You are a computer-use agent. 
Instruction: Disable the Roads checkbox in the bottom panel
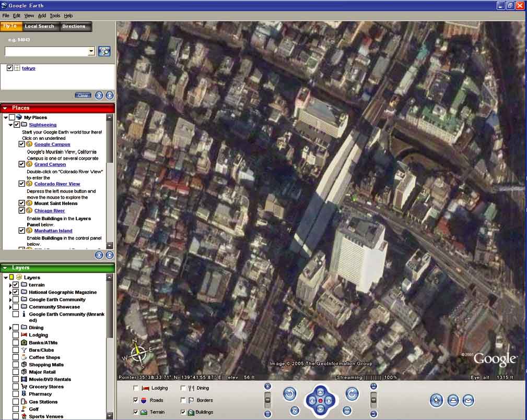[x=136, y=400]
